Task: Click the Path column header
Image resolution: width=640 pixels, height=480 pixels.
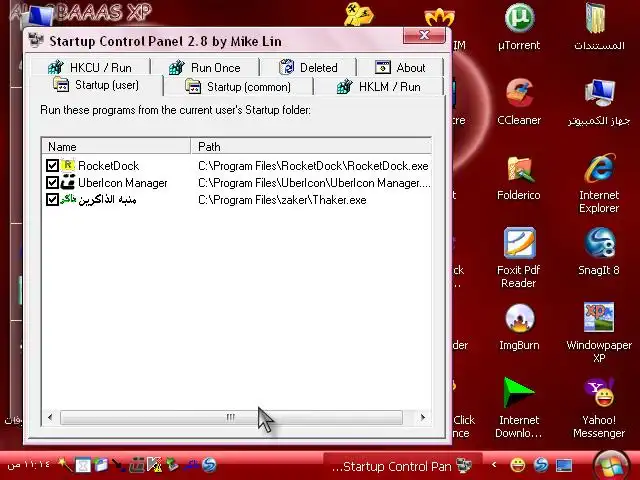Action: (x=311, y=147)
